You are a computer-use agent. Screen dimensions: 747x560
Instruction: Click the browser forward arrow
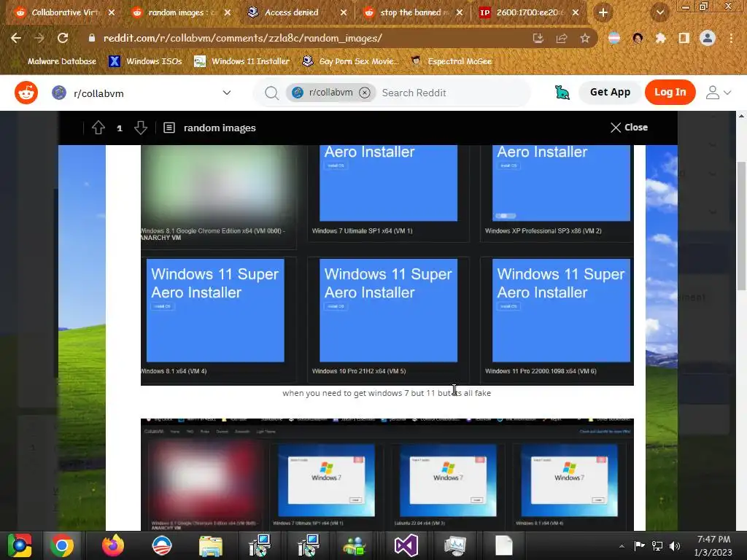(x=39, y=38)
